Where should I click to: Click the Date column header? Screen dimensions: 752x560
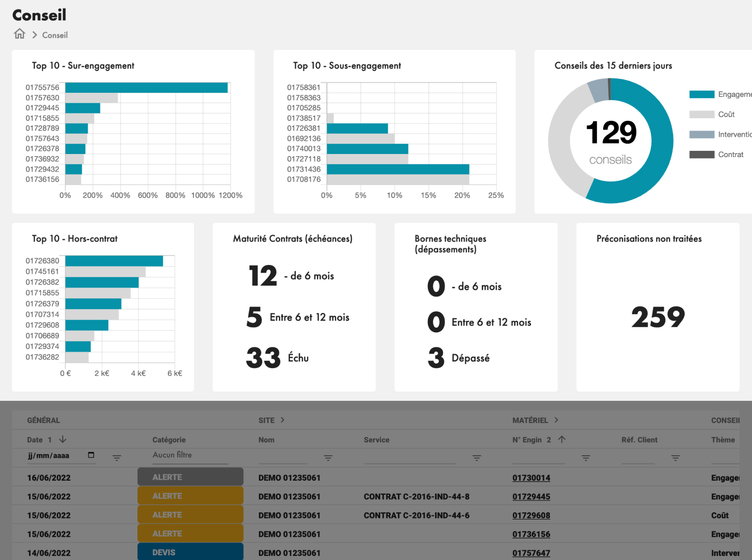[35, 440]
